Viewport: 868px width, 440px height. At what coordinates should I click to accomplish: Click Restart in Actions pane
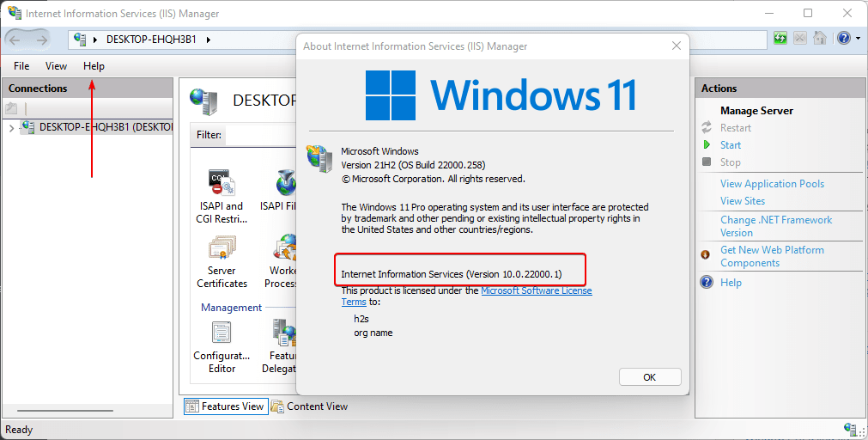tap(736, 128)
